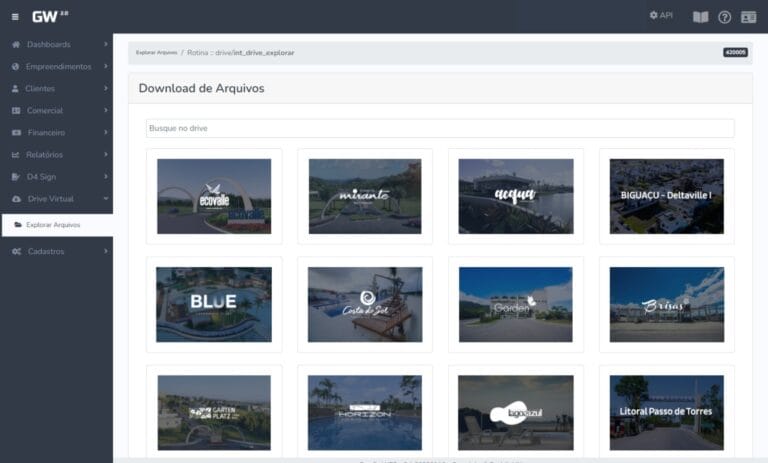Open the documentation book icon
Viewport: 768px width, 463px height.
[700, 17]
